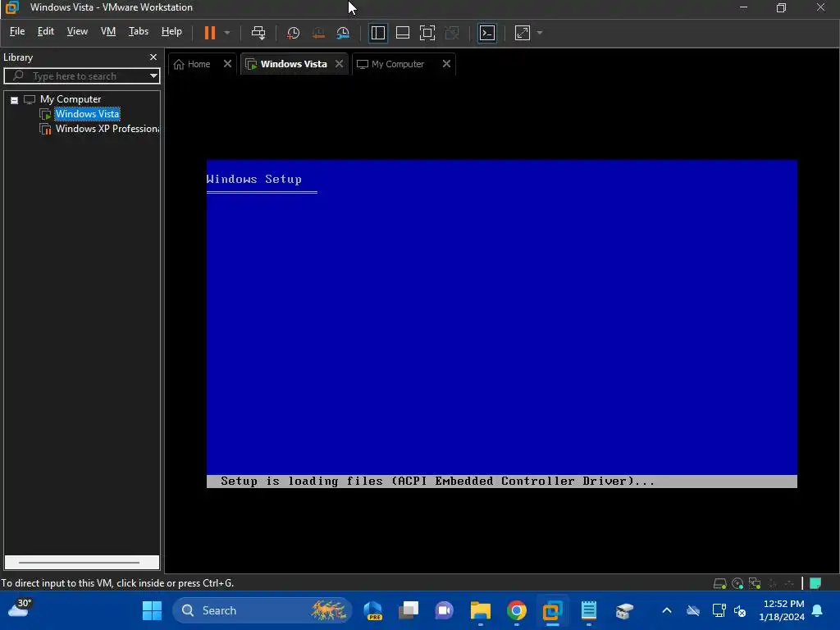
Task: Select My Computer in the library tree
Action: [71, 99]
